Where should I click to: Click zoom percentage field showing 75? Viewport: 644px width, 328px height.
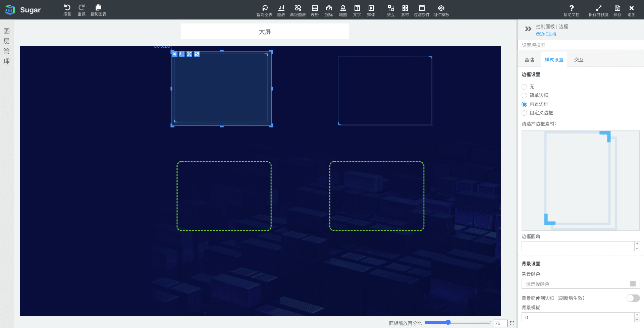point(500,323)
